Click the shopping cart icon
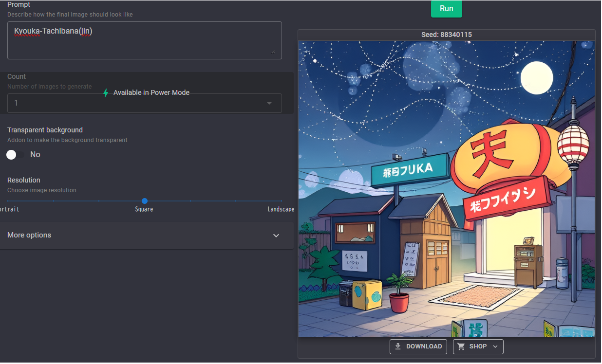 click(461, 346)
